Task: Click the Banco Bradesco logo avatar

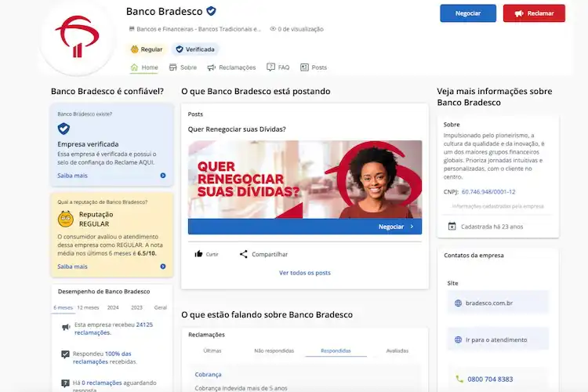Action: pos(78,36)
